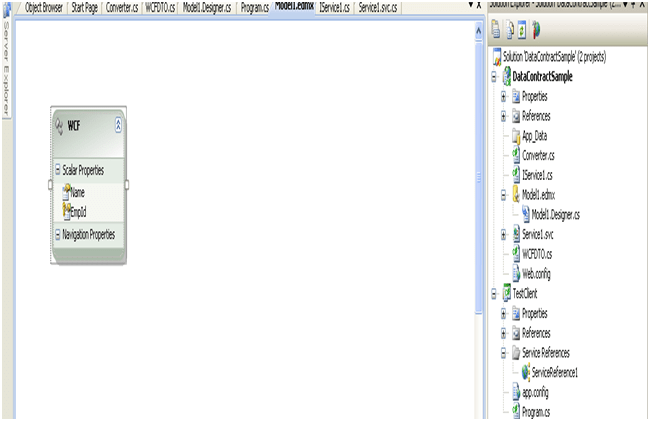The width and height of the screenshot is (650, 421).
Task: Expand References under DataContractSample
Action: (503, 116)
